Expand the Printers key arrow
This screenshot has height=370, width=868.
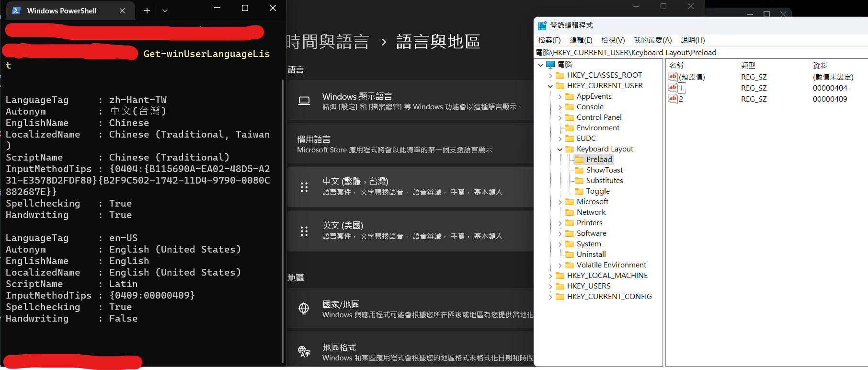click(560, 223)
